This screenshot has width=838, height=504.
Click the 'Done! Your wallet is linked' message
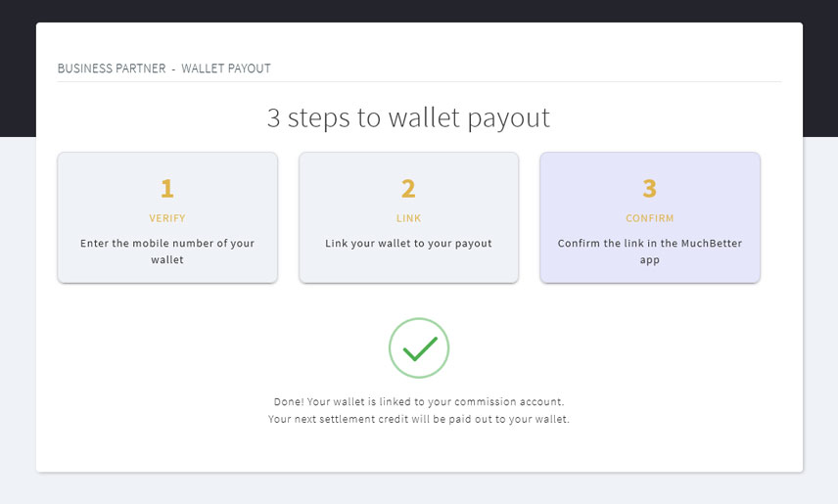[419, 401]
